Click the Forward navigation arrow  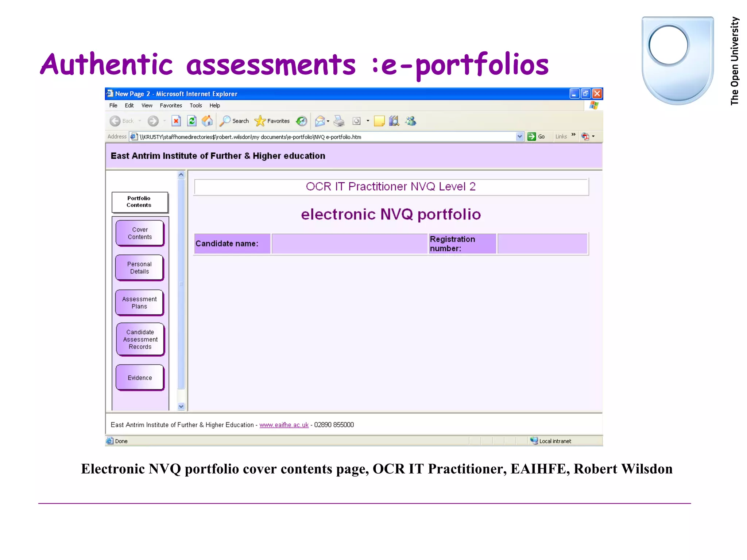click(x=153, y=121)
